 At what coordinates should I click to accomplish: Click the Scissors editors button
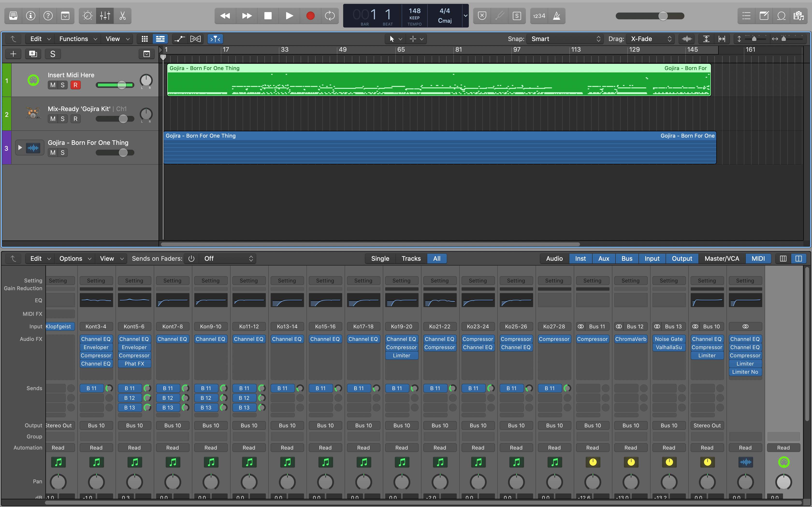pos(123,16)
